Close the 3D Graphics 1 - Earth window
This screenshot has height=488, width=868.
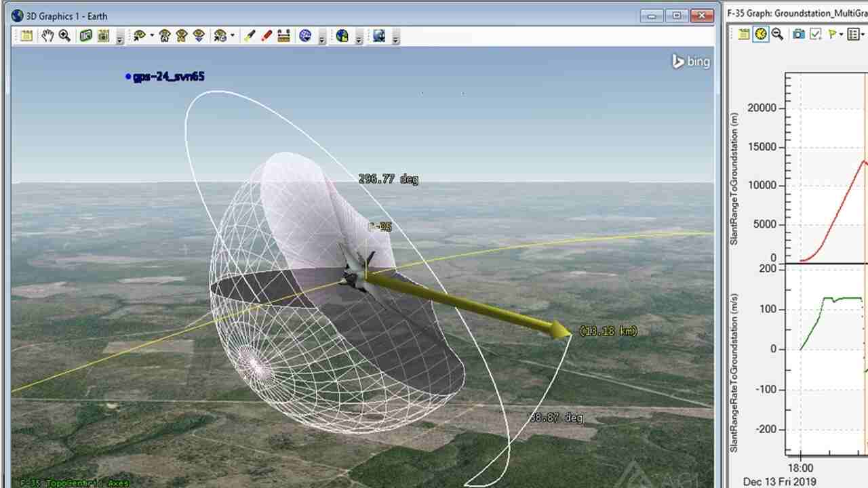coord(703,15)
